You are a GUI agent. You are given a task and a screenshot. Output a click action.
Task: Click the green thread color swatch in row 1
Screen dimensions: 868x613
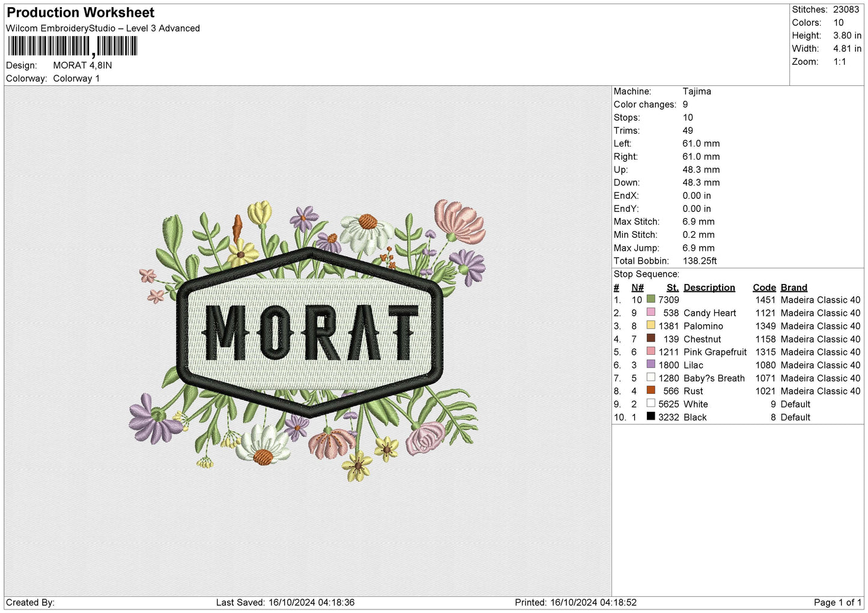651,299
